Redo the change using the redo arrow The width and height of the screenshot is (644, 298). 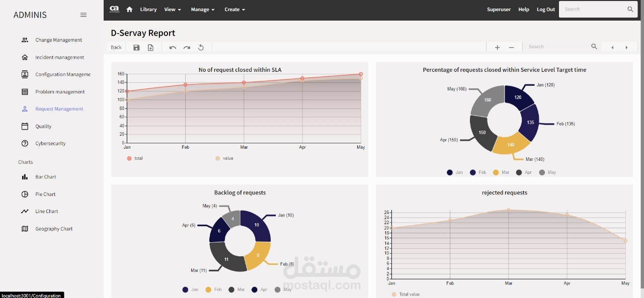tap(187, 47)
